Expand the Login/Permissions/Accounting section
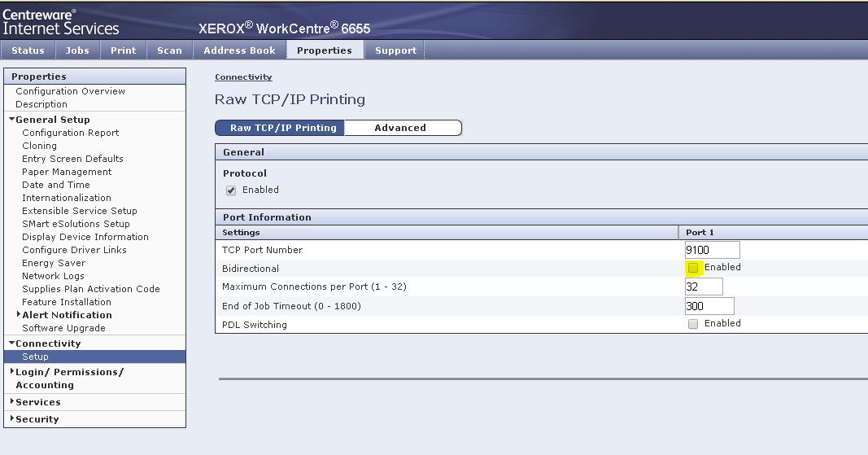The width and height of the screenshot is (868, 455). pos(12,372)
